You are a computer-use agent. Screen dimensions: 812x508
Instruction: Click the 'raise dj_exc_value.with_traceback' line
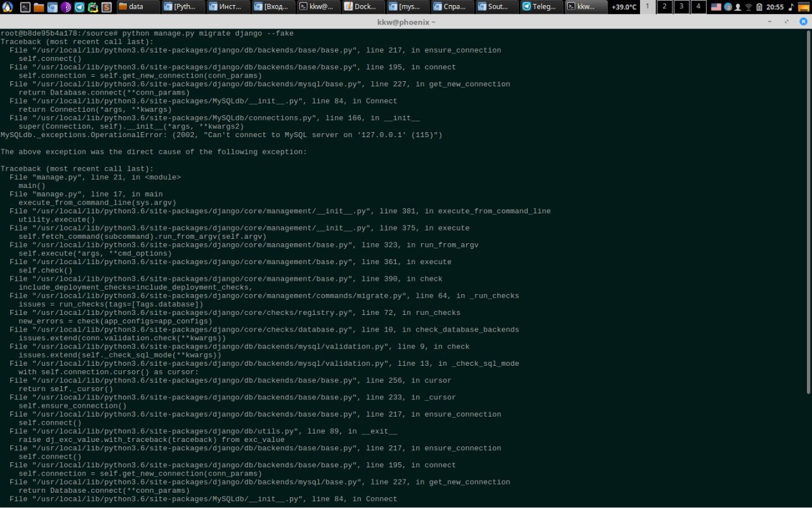152,439
